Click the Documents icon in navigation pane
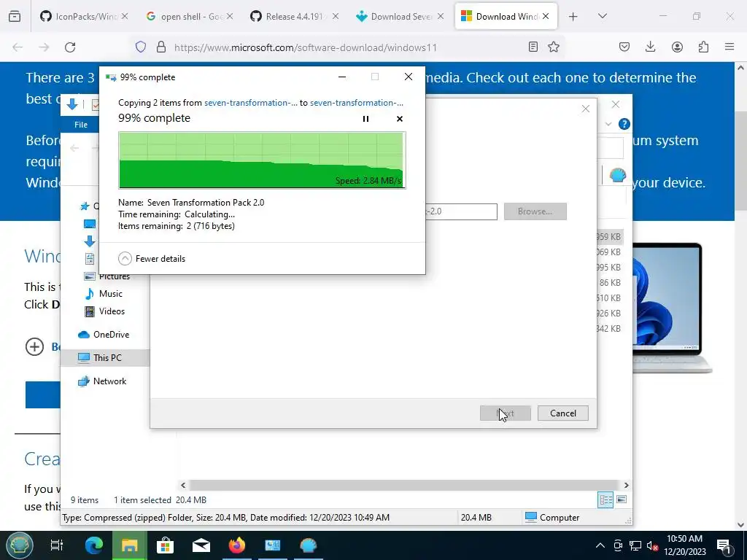Image resolution: width=747 pixels, height=560 pixels. pyautogui.click(x=90, y=259)
